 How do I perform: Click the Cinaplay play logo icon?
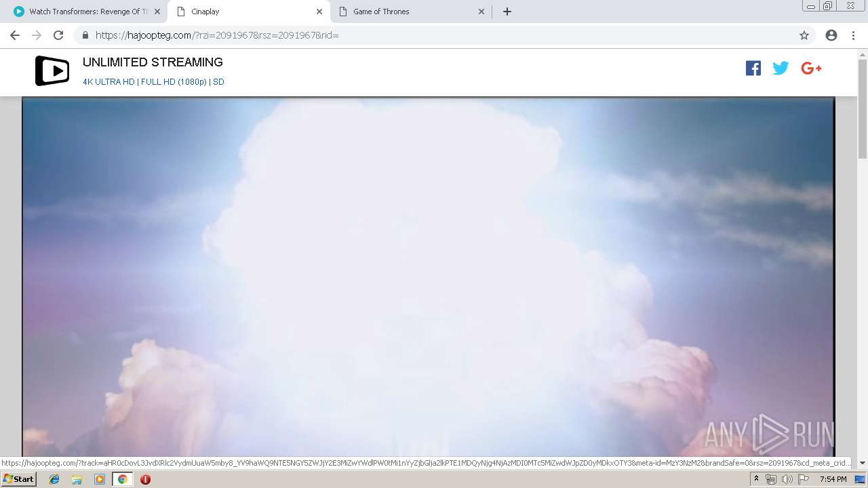[52, 70]
